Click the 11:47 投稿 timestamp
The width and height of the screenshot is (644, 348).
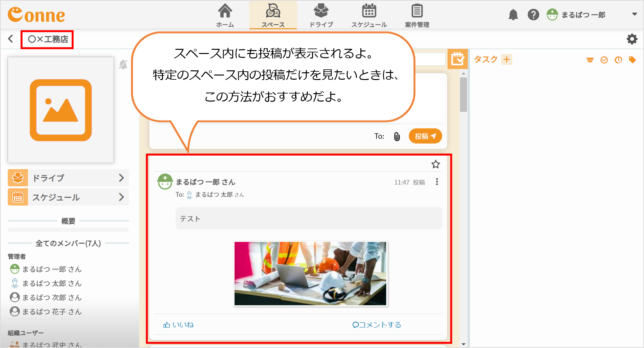pos(409,182)
